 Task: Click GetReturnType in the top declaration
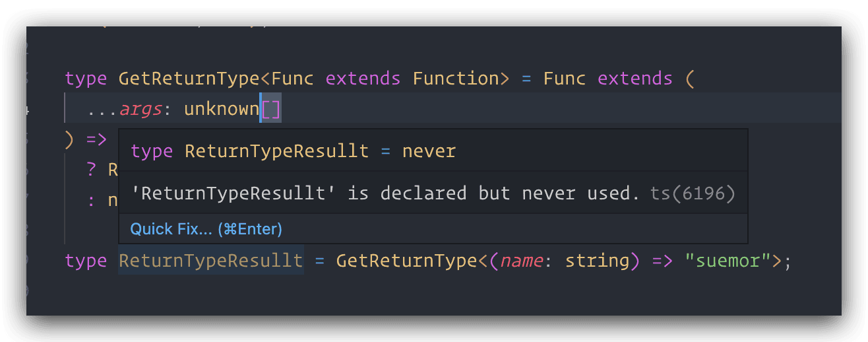point(189,79)
